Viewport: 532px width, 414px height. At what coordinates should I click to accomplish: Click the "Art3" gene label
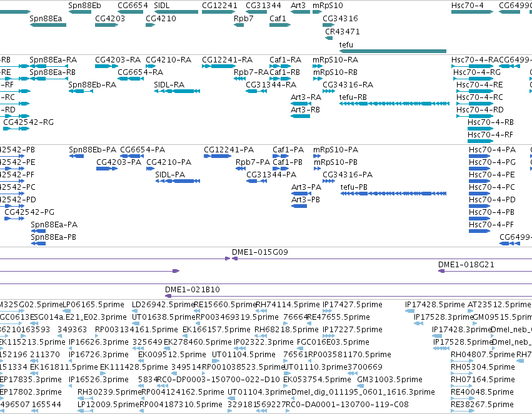(298, 6)
